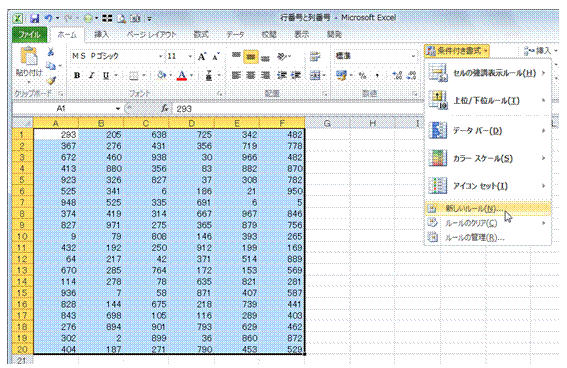The image size is (567, 368).
Task: Click the Copy icon in clipboard group
Action: (x=51, y=65)
